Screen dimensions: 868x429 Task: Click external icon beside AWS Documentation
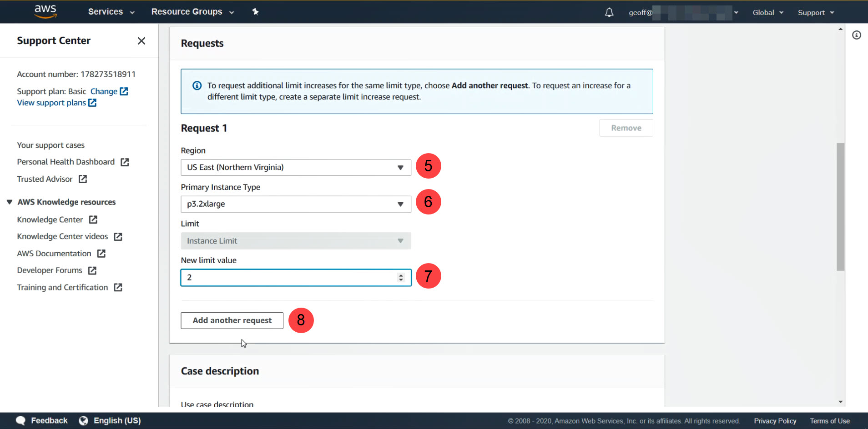point(101,254)
